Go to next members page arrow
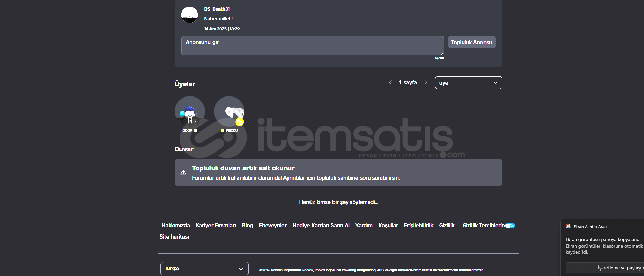 tap(426, 82)
